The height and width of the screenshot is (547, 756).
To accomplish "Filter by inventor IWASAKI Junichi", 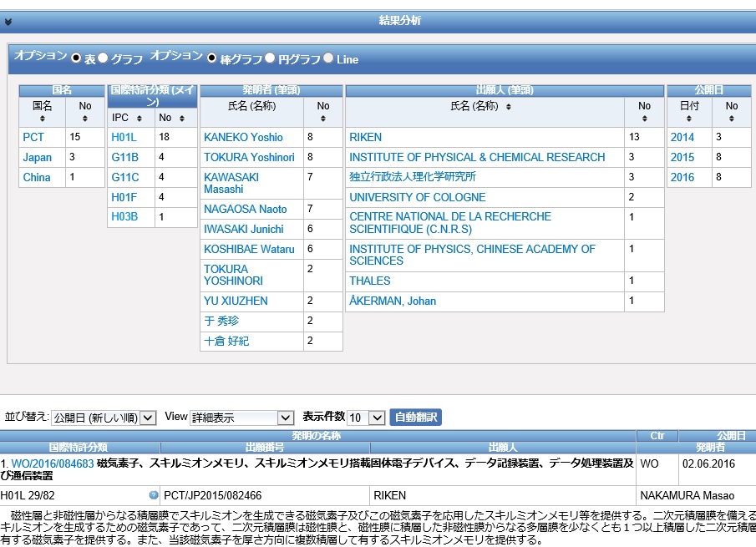I will click(x=244, y=230).
